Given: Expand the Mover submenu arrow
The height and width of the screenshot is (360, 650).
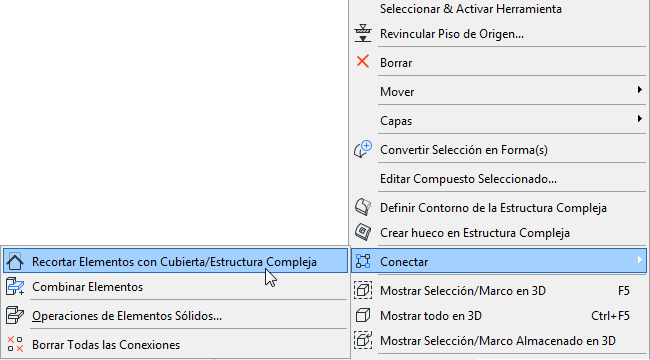Looking at the screenshot, I should pos(640,90).
